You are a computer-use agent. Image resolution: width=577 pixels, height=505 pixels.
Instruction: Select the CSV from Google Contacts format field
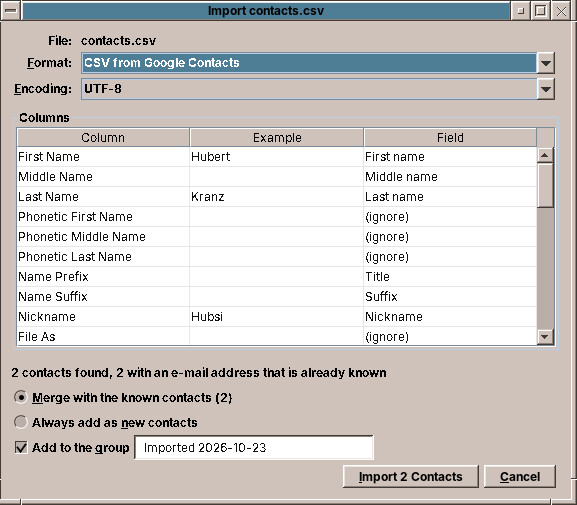pyautogui.click(x=309, y=63)
